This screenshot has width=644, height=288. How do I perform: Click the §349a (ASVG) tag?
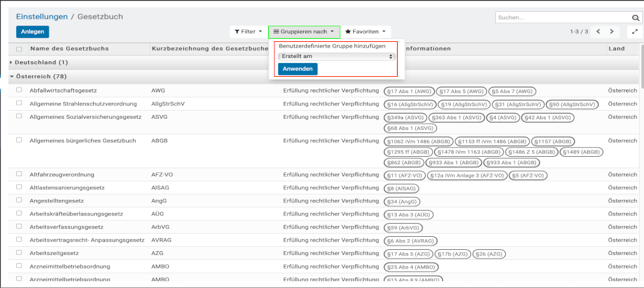click(x=406, y=117)
